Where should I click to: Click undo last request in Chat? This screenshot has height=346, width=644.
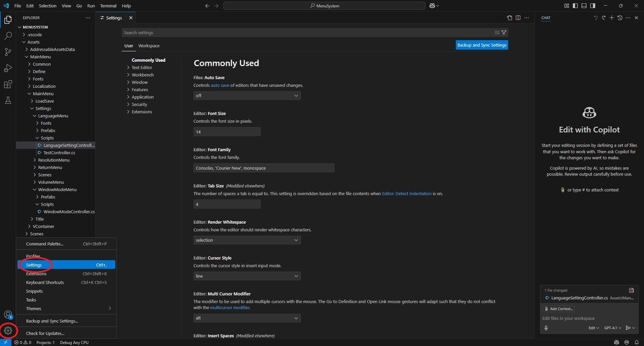click(x=595, y=18)
